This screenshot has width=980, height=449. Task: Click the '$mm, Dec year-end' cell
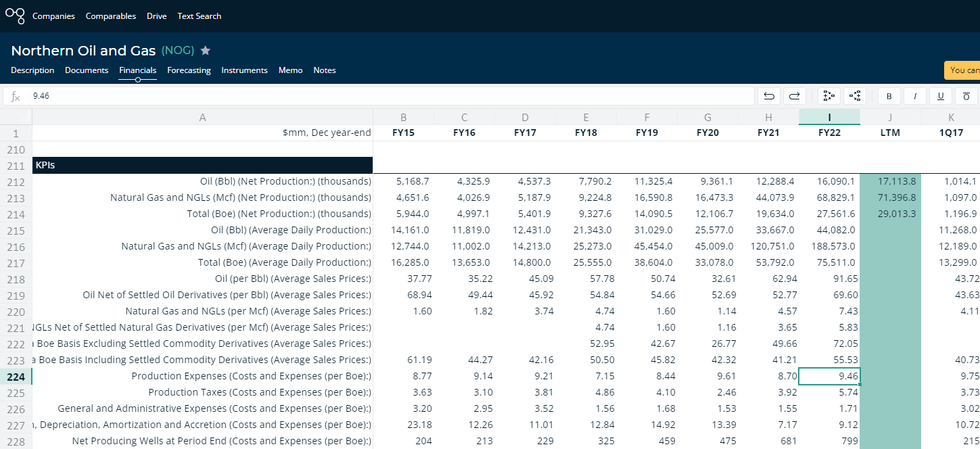[203, 133]
